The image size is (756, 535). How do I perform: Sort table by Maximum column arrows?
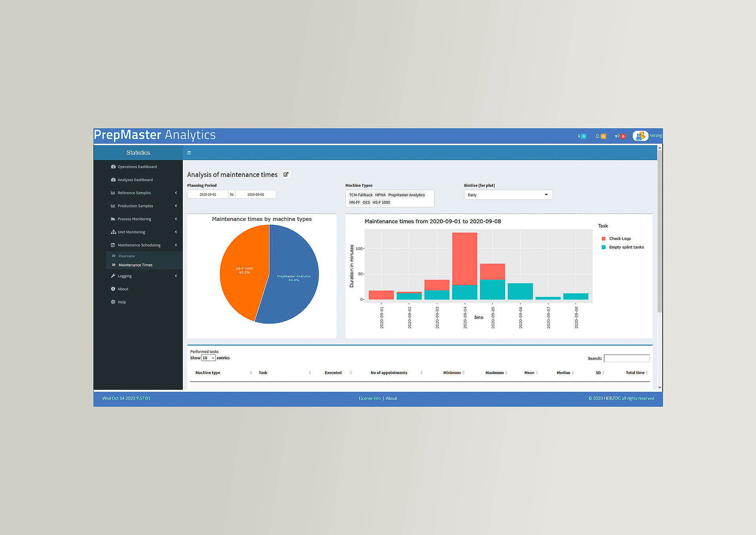tap(506, 373)
